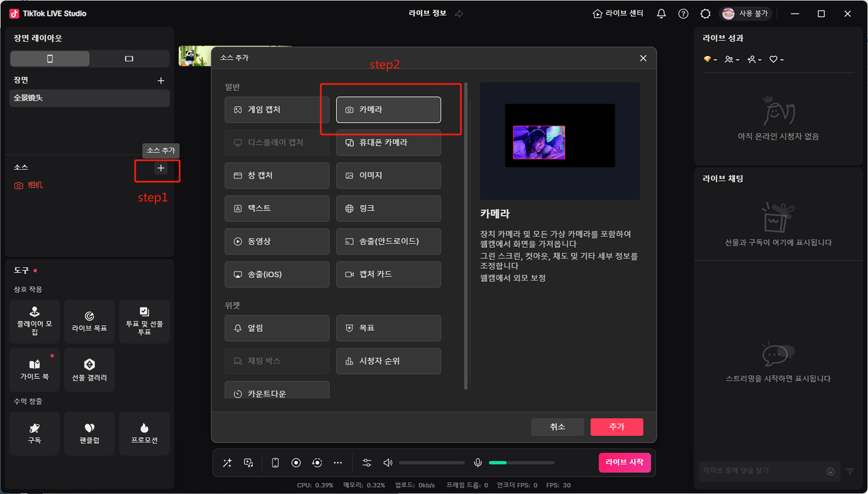Close the 소스 추가 dialog
The height and width of the screenshot is (494, 868).
pyautogui.click(x=643, y=58)
